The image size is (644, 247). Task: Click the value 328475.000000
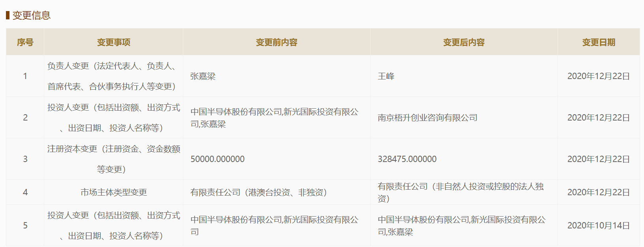407,159
